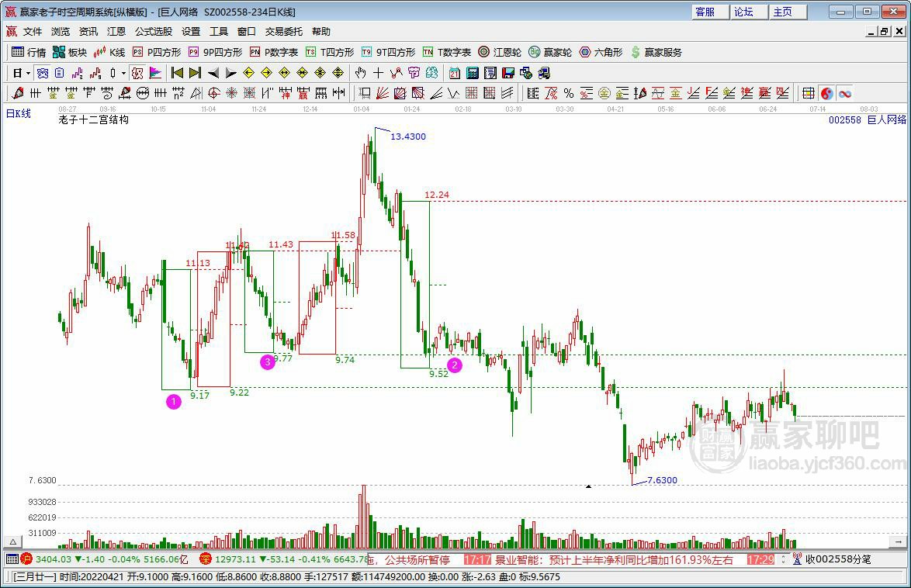The width and height of the screenshot is (911, 588).
Task: Open the T数字表 tool
Action: pyautogui.click(x=447, y=52)
